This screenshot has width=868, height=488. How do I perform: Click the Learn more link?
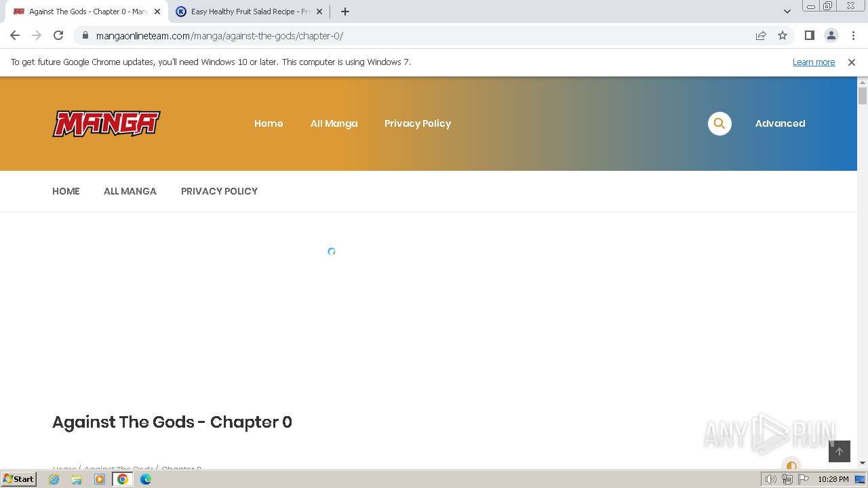point(814,62)
